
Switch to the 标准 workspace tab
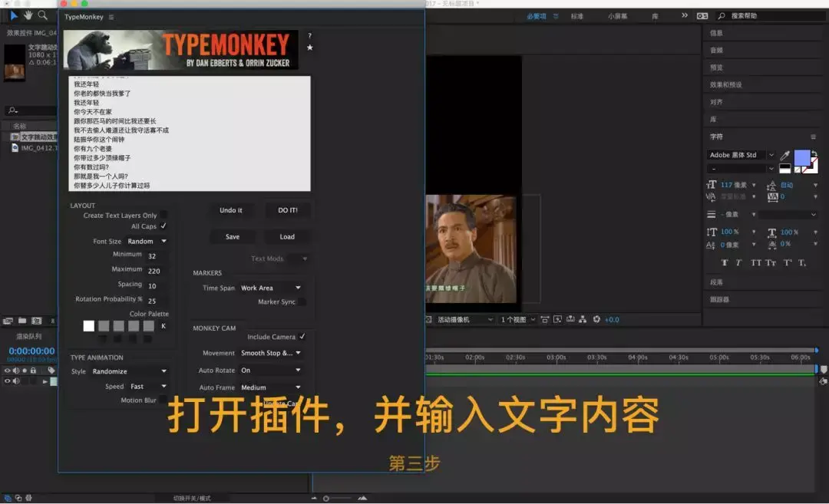(x=576, y=16)
